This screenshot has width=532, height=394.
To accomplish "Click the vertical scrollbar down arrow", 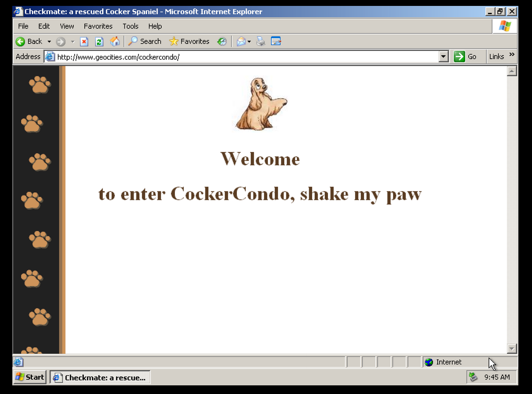I will (x=512, y=349).
